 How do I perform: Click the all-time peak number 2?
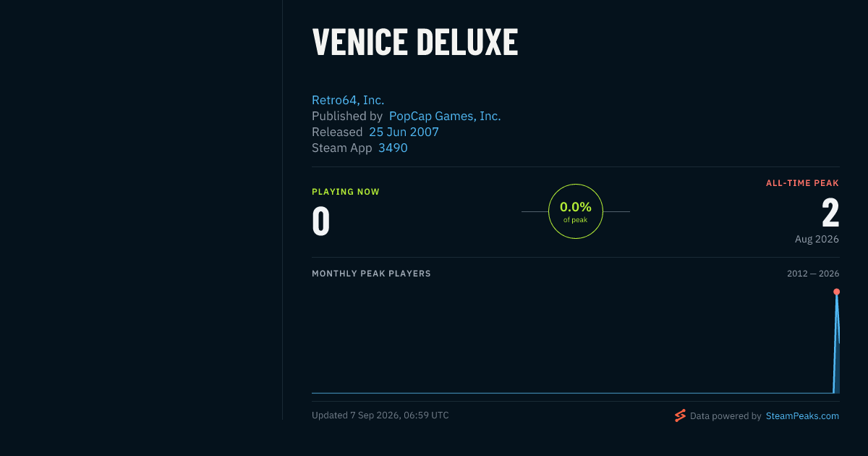tap(830, 214)
